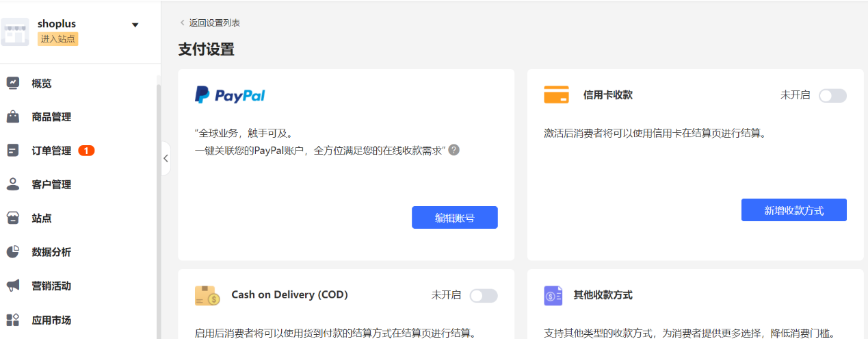Image resolution: width=868 pixels, height=339 pixels.
Task: Click the 新增收款方式 button
Action: click(x=793, y=210)
